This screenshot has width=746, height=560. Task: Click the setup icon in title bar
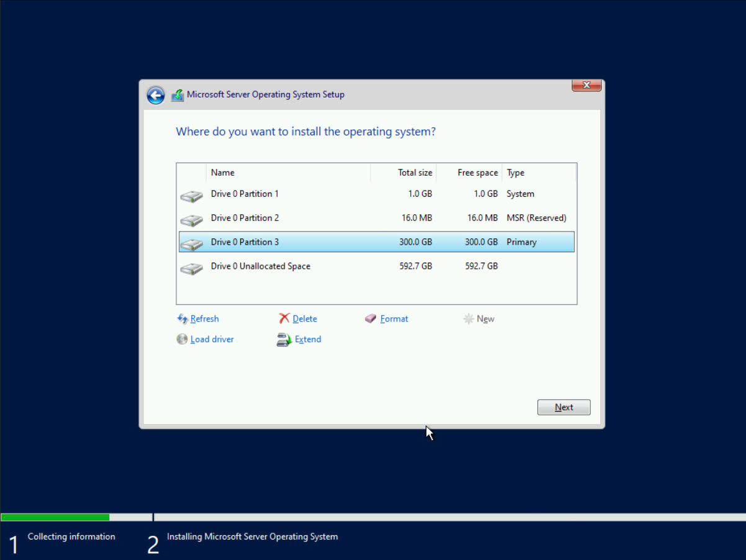tap(178, 95)
